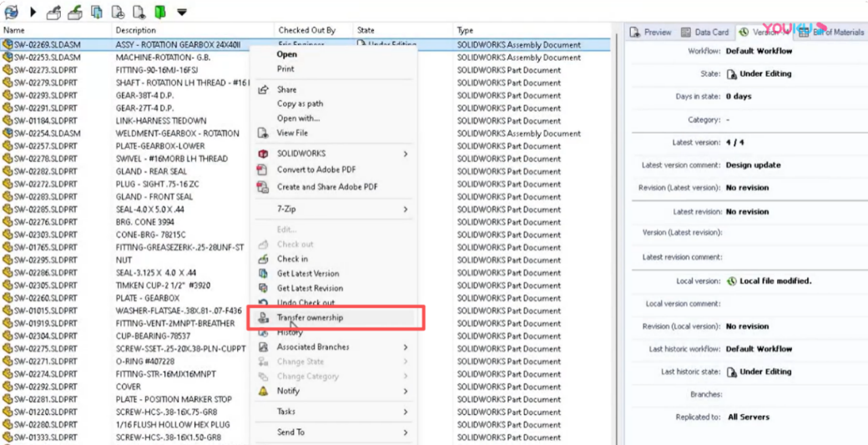Choose Convert to Adobe PDF
The width and height of the screenshot is (868, 445).
pyautogui.click(x=316, y=169)
